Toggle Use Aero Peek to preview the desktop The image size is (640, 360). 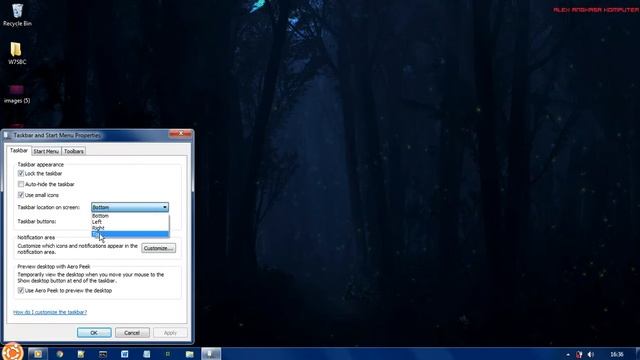point(21,291)
